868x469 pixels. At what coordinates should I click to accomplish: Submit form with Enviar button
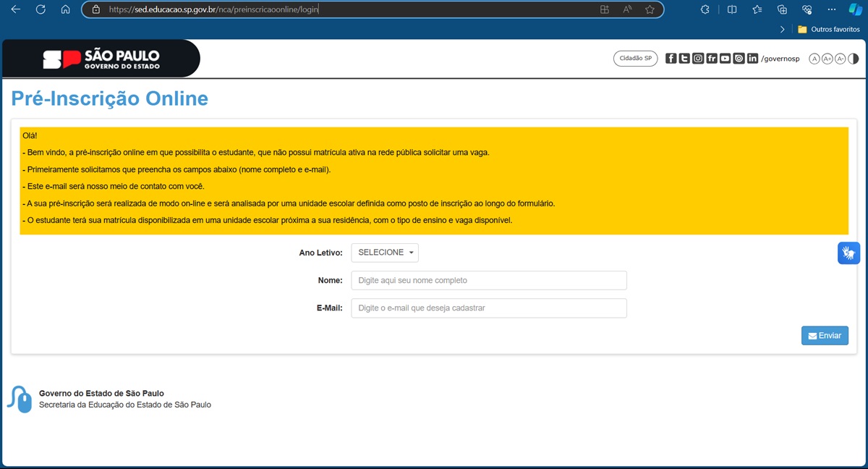pyautogui.click(x=825, y=336)
